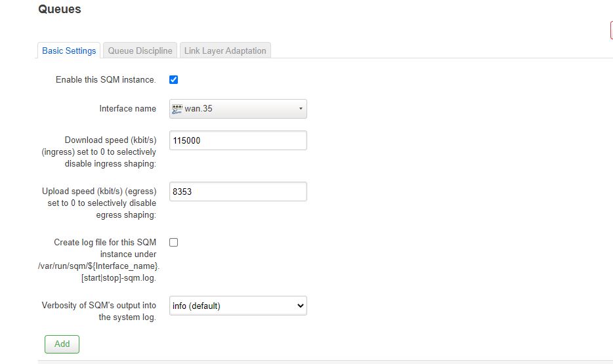Click the network interface icon beside wan.35
This screenshot has width=613, height=364.
[177, 109]
